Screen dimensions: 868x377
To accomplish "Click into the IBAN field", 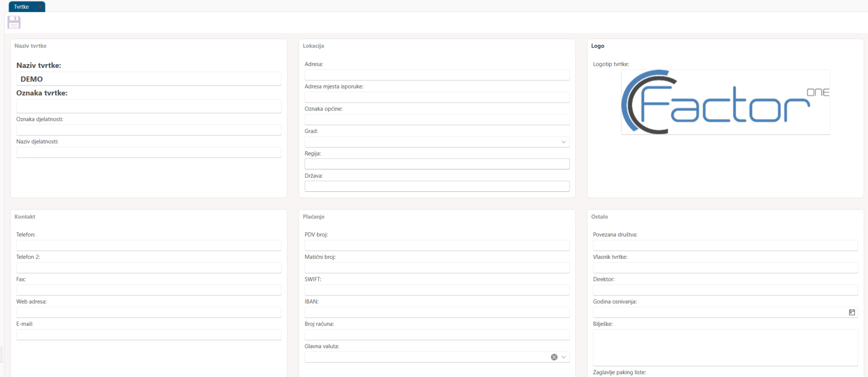I will tap(437, 312).
